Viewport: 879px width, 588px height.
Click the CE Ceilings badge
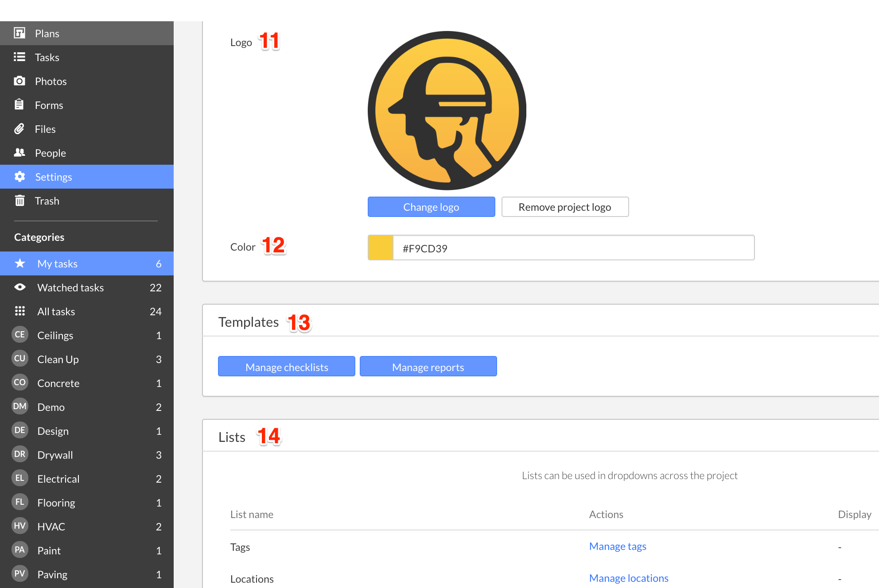(x=20, y=335)
